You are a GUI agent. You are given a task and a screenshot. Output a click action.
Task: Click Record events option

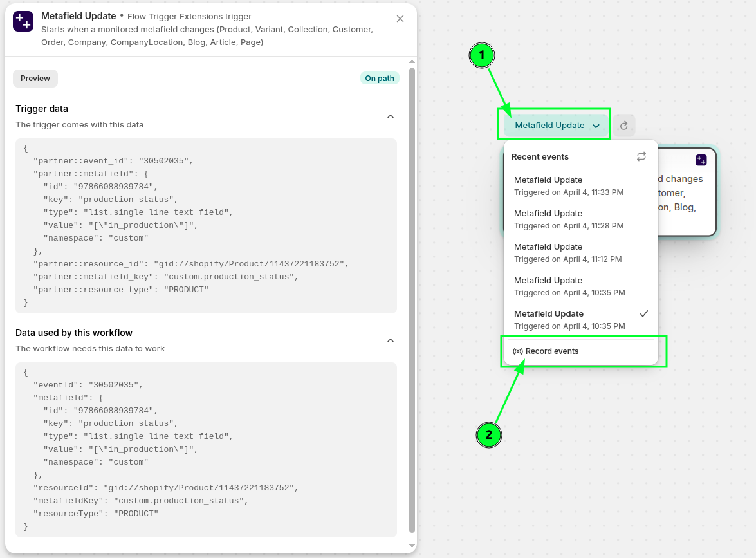[x=552, y=351]
